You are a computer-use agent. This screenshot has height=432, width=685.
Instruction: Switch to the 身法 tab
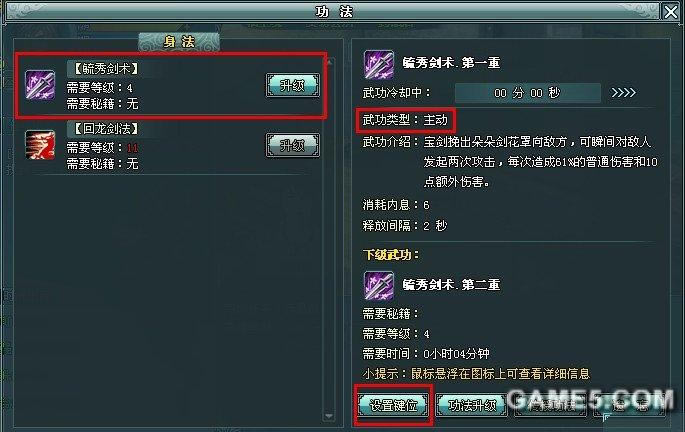click(x=179, y=42)
